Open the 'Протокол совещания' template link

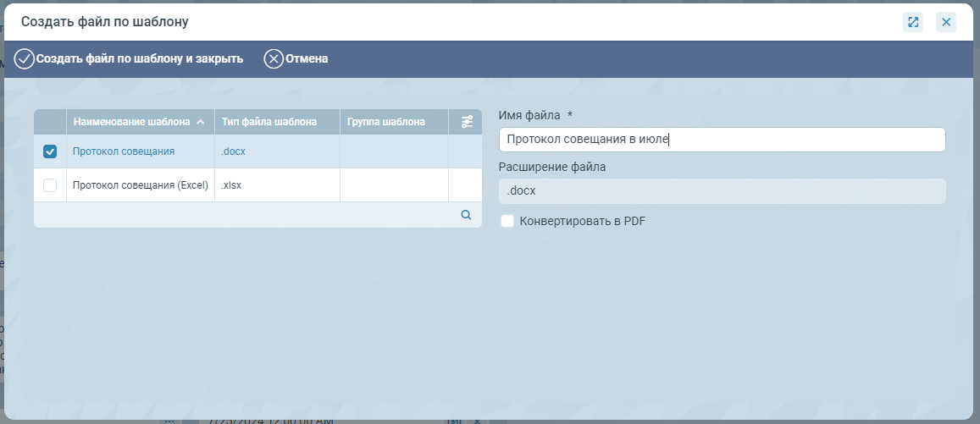click(124, 151)
